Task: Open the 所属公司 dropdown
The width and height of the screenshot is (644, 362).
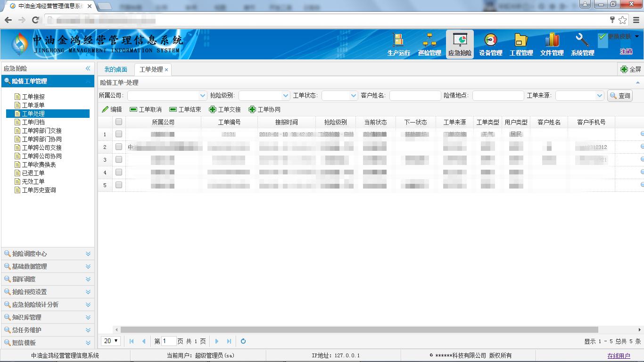Action: (x=203, y=96)
